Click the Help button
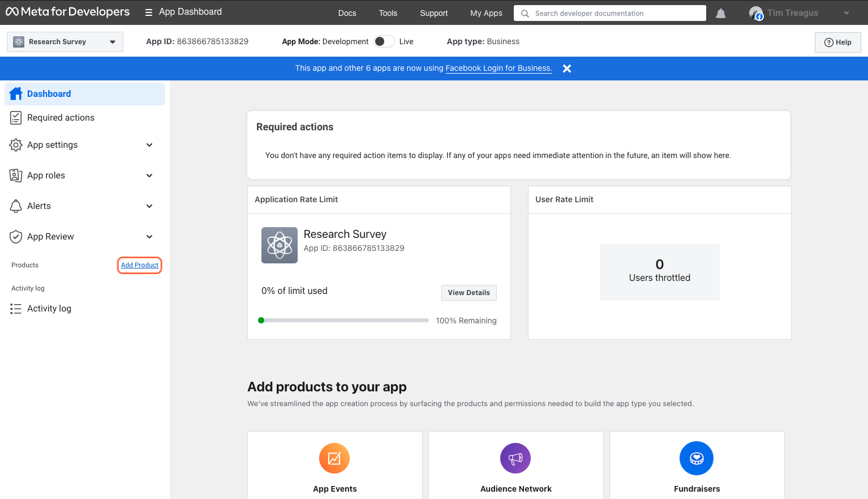The height and width of the screenshot is (499, 868). coord(838,42)
